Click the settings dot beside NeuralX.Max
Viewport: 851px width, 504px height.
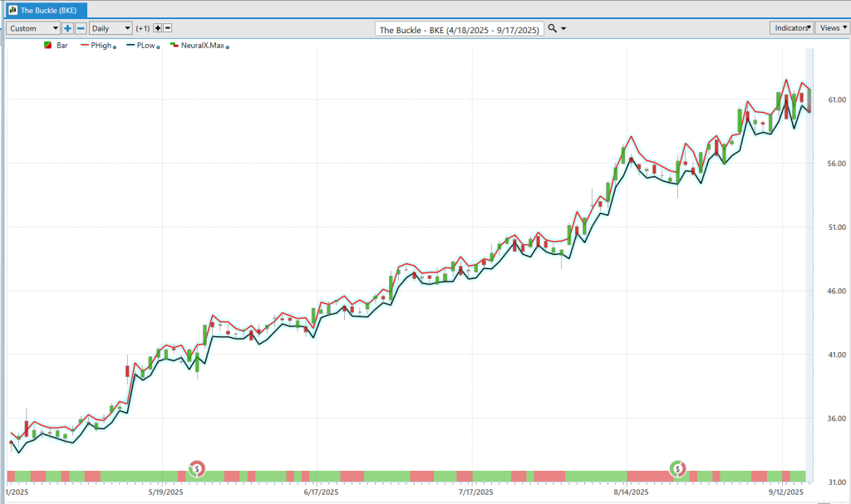pyautogui.click(x=228, y=47)
